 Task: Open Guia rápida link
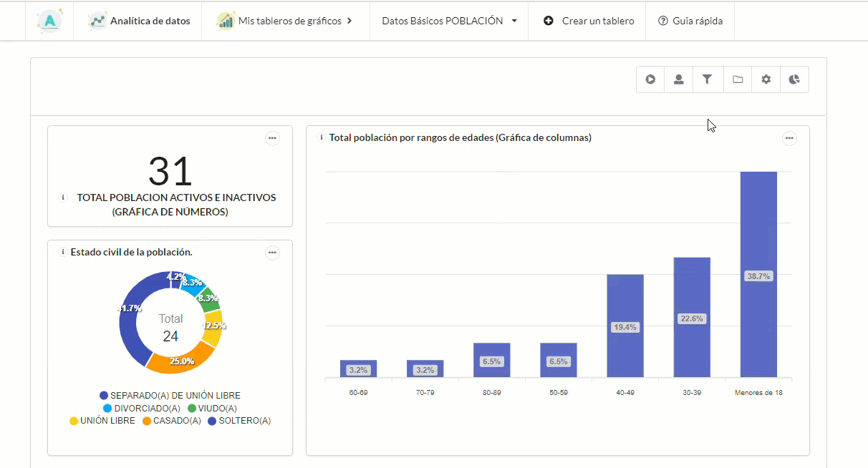[x=690, y=21]
